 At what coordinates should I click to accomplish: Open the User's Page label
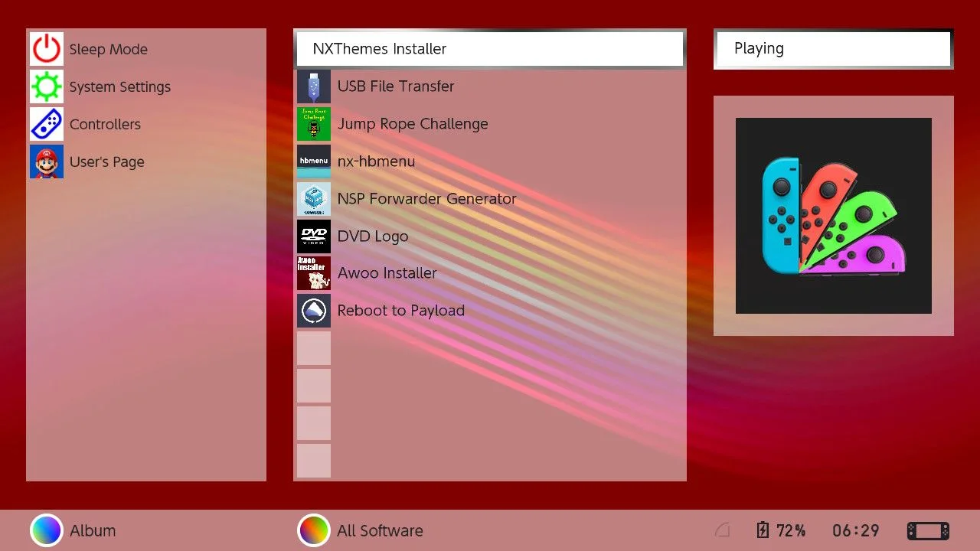coord(107,162)
